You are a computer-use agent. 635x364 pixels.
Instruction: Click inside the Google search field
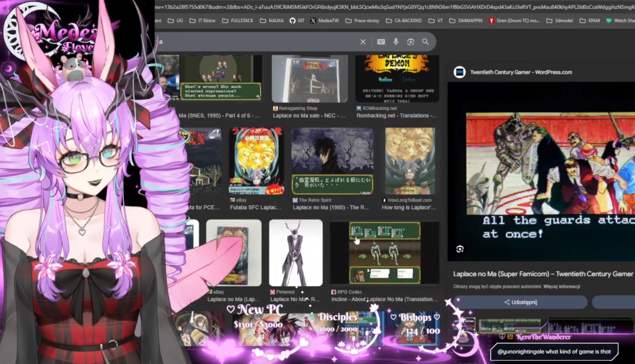click(257, 42)
